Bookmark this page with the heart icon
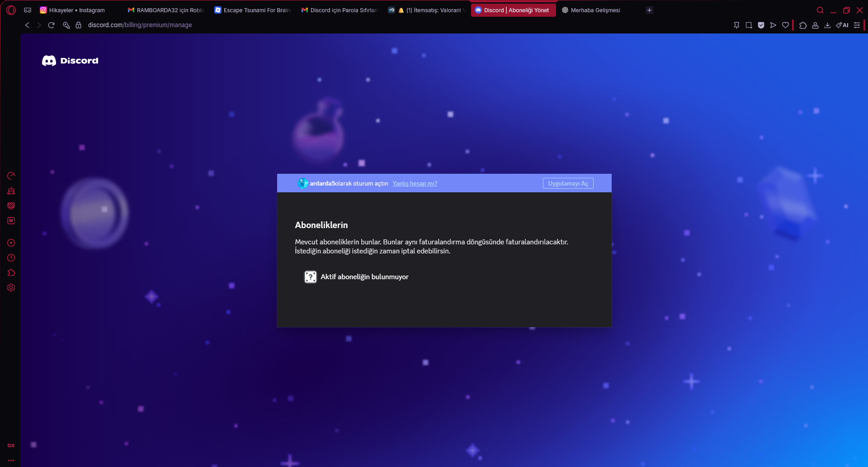This screenshot has width=868, height=467. click(785, 25)
